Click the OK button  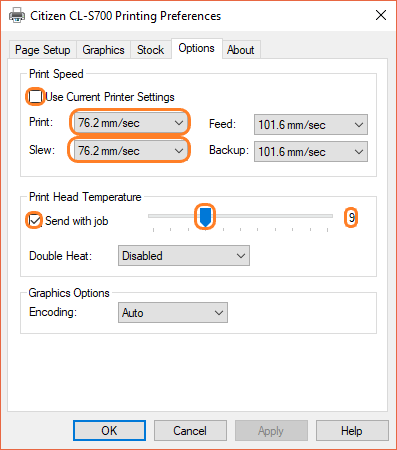109,431
